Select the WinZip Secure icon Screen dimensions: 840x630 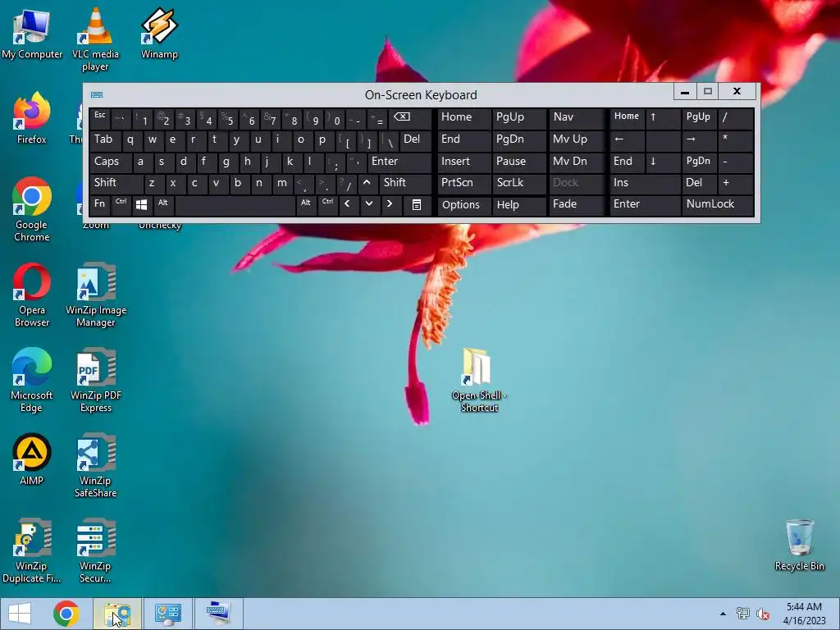click(95, 550)
